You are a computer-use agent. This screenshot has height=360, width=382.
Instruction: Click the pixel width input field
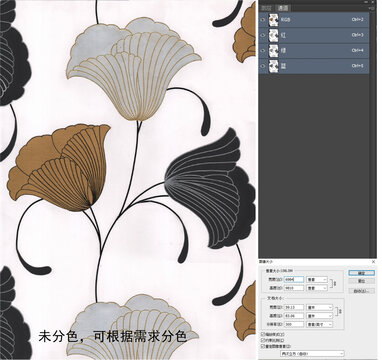(294, 279)
